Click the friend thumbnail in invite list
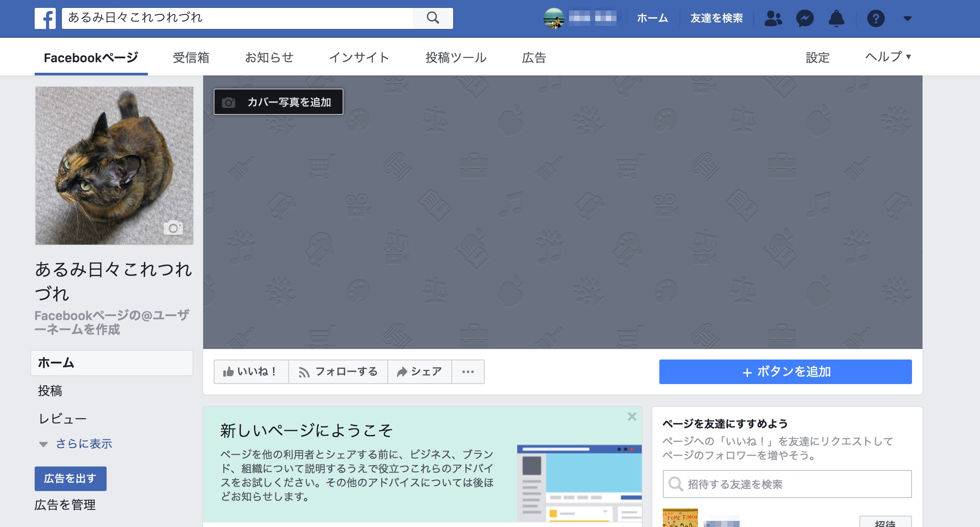The image size is (980, 527). [x=680, y=518]
